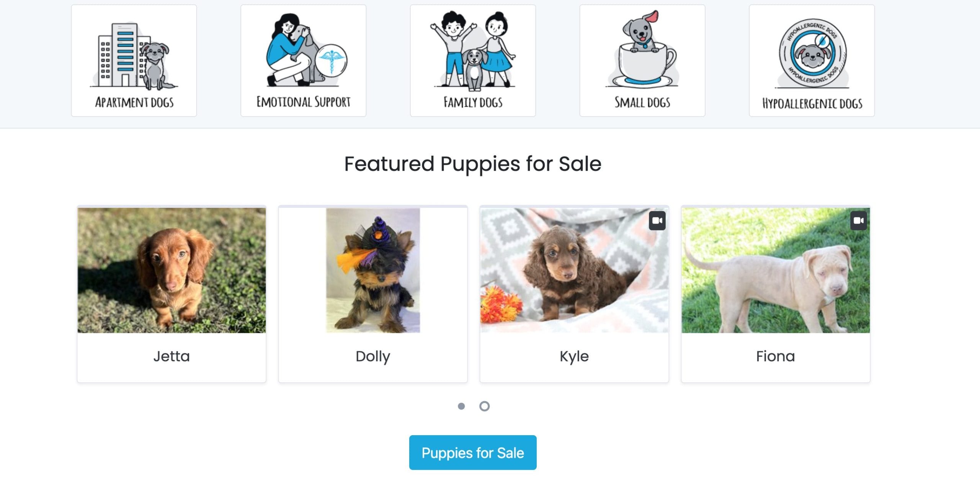The width and height of the screenshot is (980, 496).
Task: Open the Fiona name link
Action: pyautogui.click(x=776, y=356)
